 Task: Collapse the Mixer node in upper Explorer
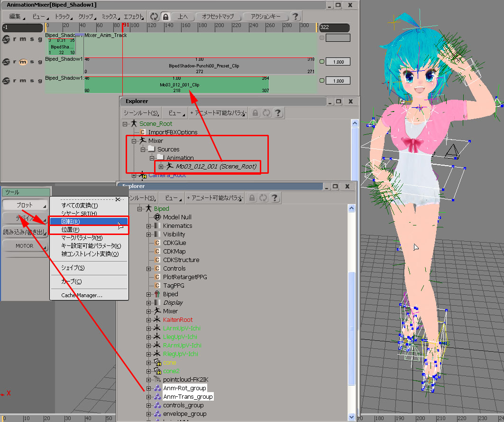click(x=134, y=141)
